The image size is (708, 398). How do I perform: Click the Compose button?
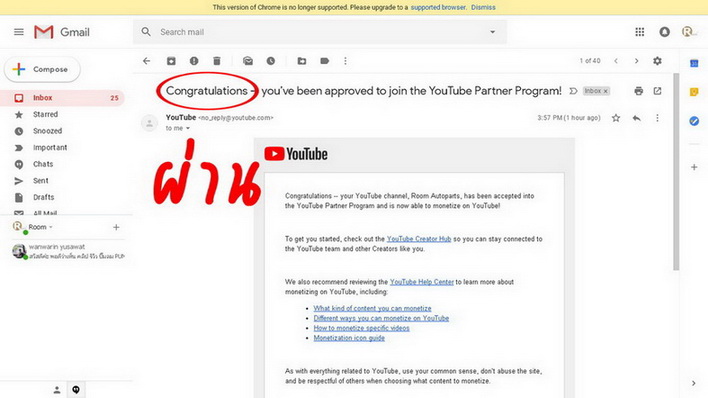point(42,70)
